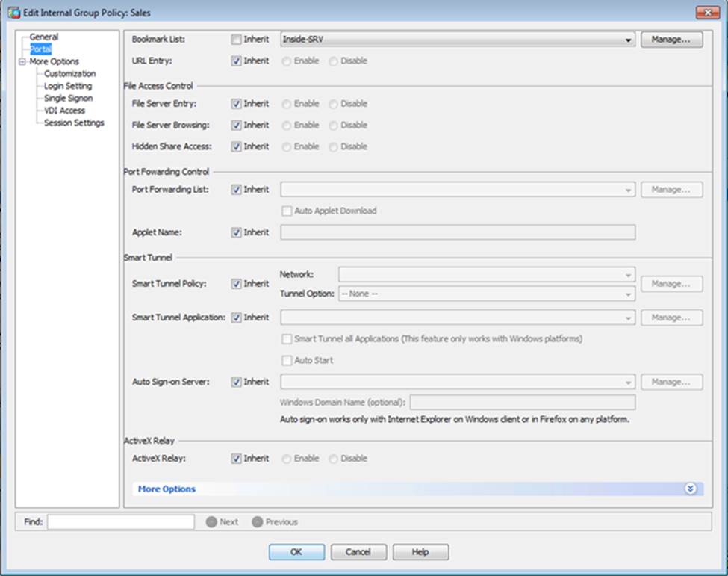Collapse the More Options tree node
This screenshot has height=576, width=728.
click(22, 62)
